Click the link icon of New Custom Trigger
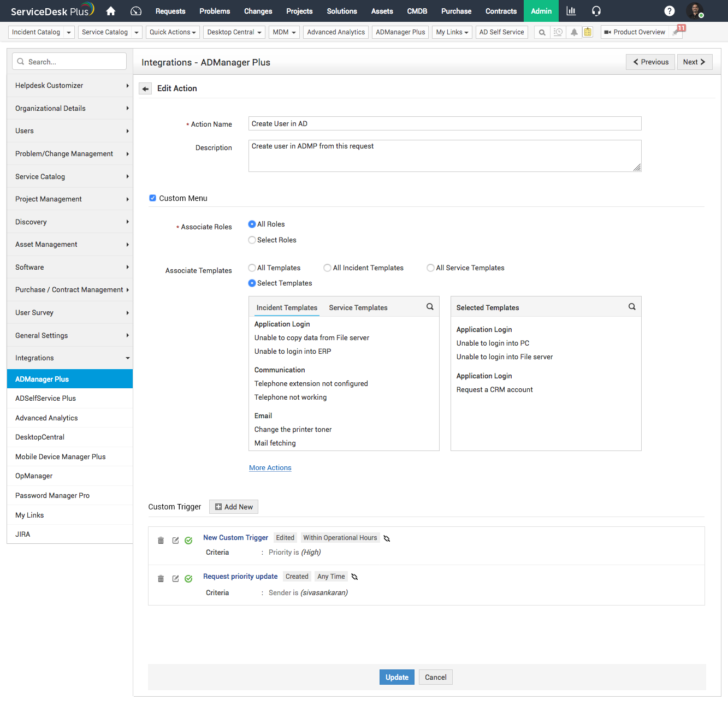 point(387,538)
